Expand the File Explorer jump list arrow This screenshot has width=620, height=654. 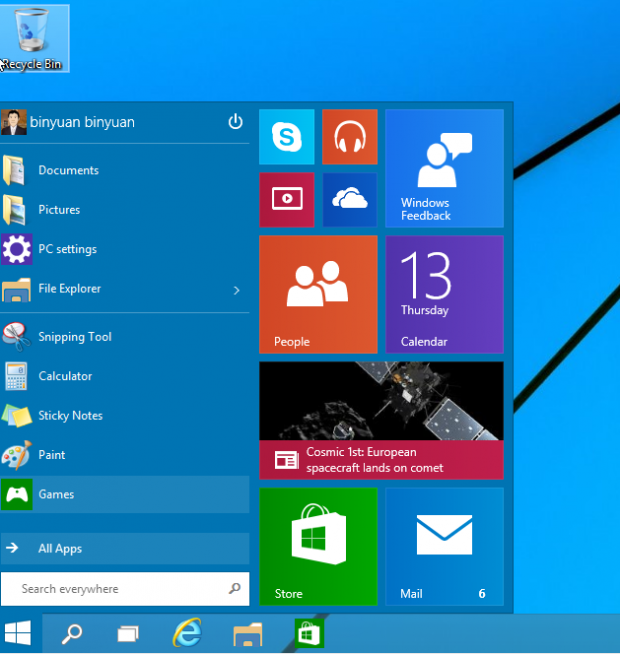(237, 290)
